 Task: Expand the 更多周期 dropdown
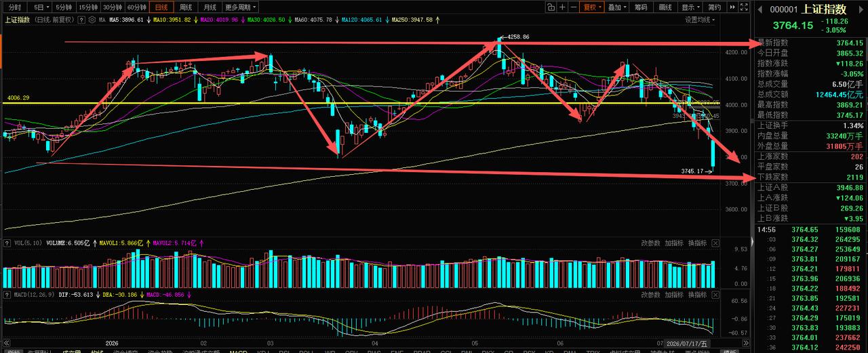click(x=240, y=7)
